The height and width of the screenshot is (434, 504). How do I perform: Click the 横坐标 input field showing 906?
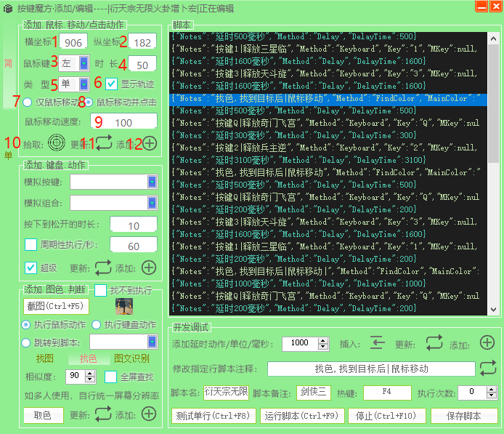click(73, 42)
